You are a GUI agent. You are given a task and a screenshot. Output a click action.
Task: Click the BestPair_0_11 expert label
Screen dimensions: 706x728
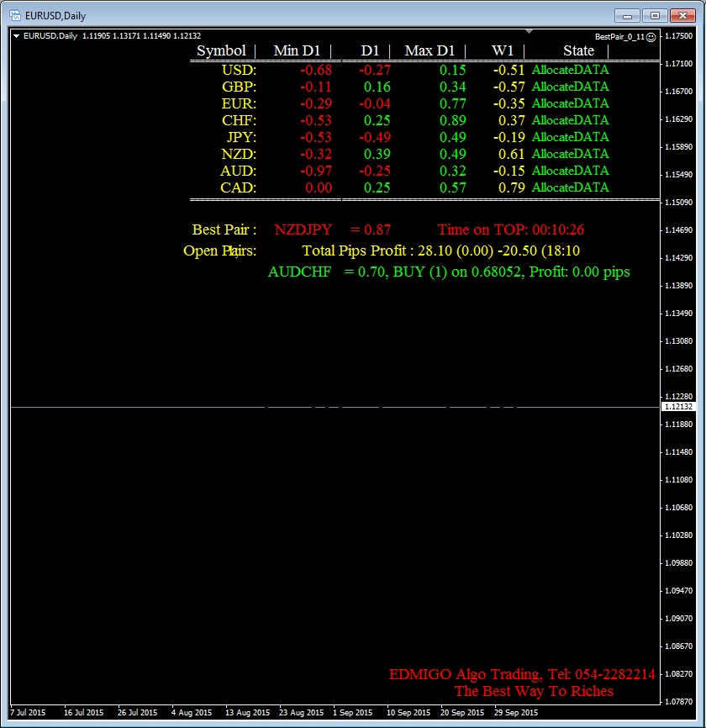[x=619, y=37]
